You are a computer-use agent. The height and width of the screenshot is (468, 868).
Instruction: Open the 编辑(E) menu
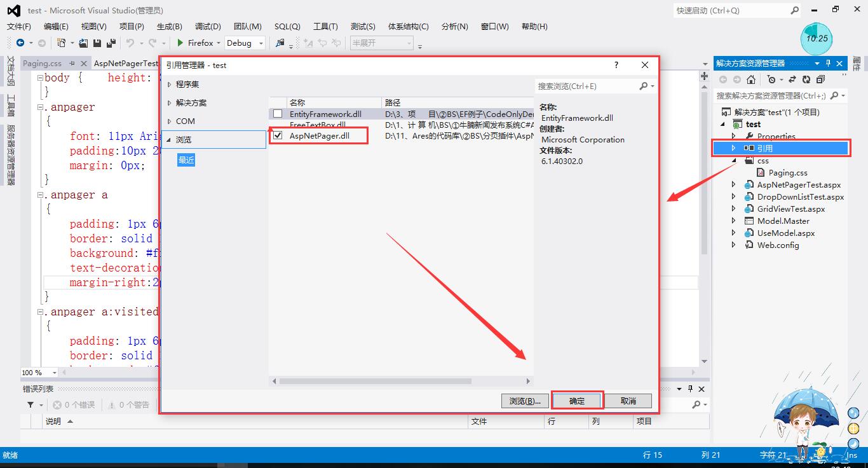click(56, 26)
